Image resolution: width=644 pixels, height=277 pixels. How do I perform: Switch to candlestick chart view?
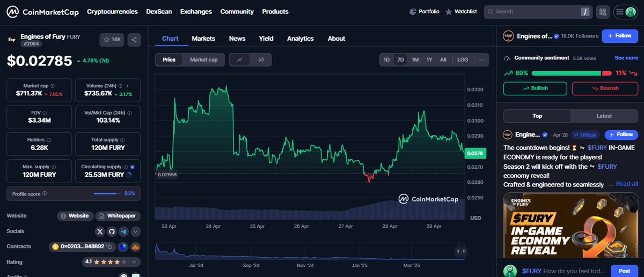(261, 59)
